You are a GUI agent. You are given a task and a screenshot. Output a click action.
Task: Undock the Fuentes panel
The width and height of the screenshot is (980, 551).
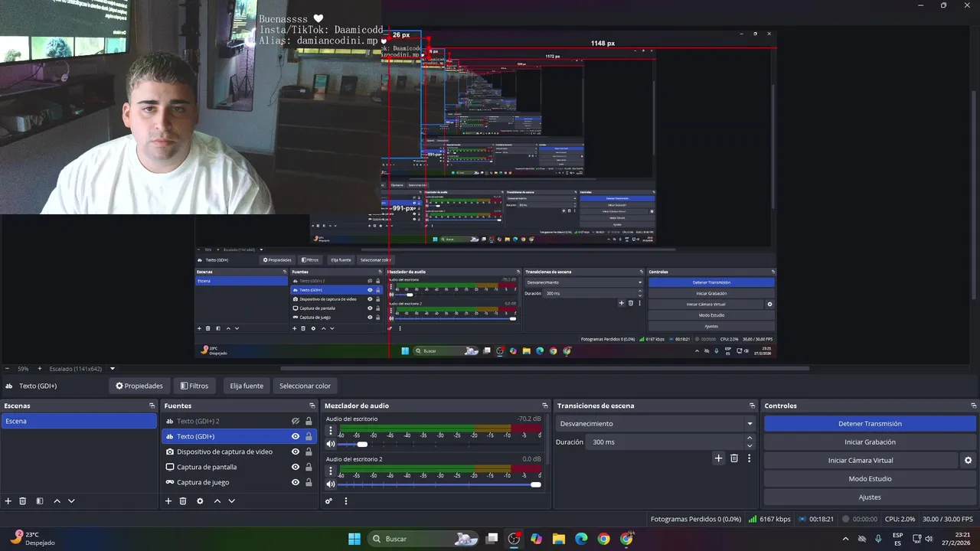[x=312, y=406]
